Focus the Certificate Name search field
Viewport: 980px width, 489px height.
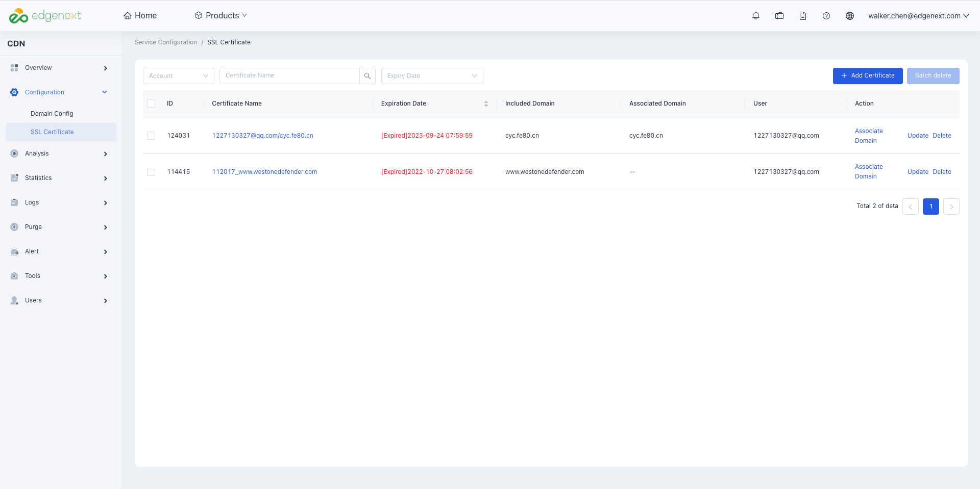[x=289, y=76]
